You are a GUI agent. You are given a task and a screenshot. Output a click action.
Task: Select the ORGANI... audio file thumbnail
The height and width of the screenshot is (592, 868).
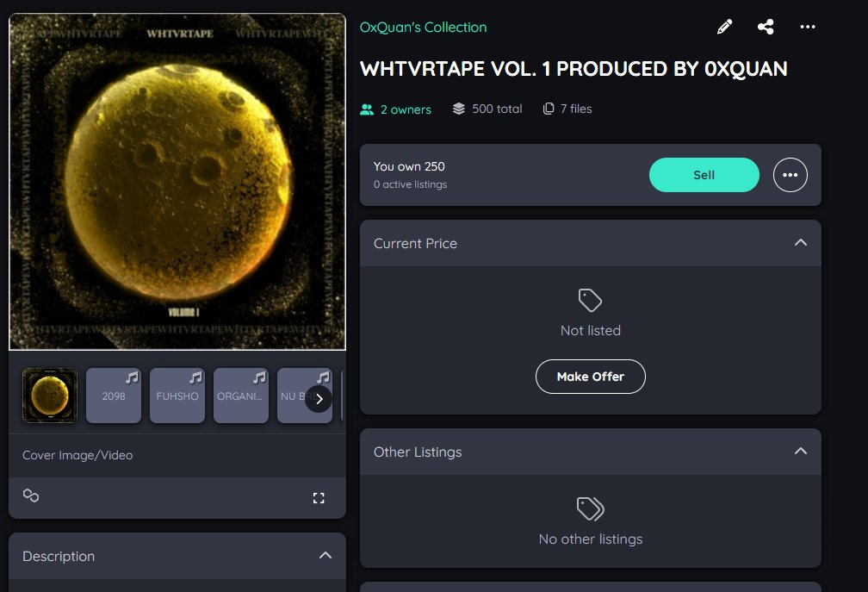tap(241, 396)
